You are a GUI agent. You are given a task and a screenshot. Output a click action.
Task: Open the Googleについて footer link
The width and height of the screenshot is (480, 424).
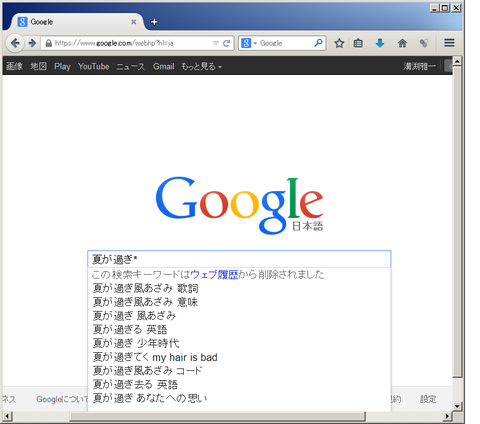[x=62, y=399]
